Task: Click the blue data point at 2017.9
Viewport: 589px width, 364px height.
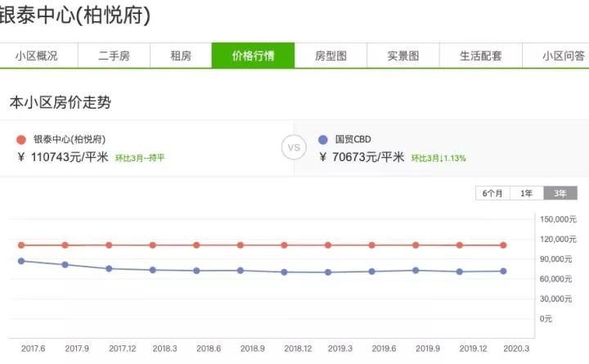Action: click(65, 265)
